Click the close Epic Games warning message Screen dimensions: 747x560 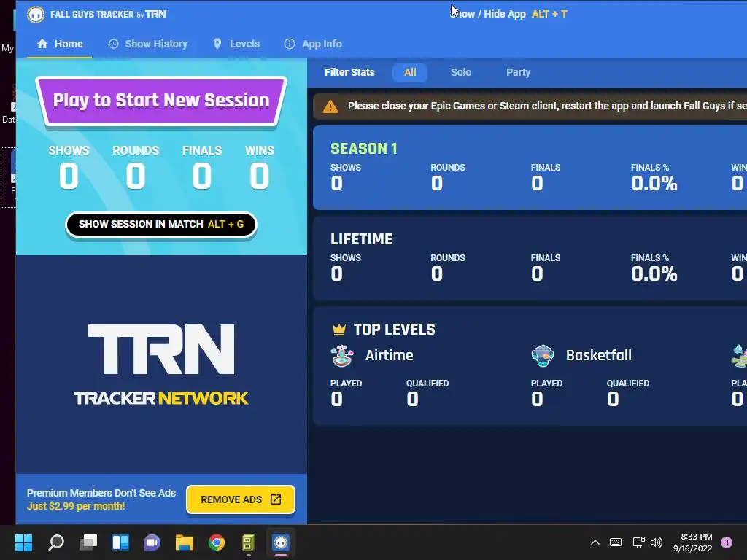point(547,106)
